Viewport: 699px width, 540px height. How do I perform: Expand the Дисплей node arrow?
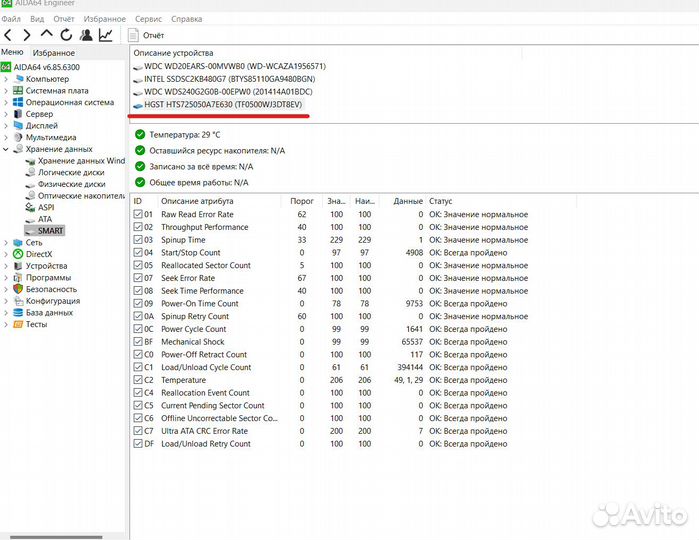tap(6, 125)
